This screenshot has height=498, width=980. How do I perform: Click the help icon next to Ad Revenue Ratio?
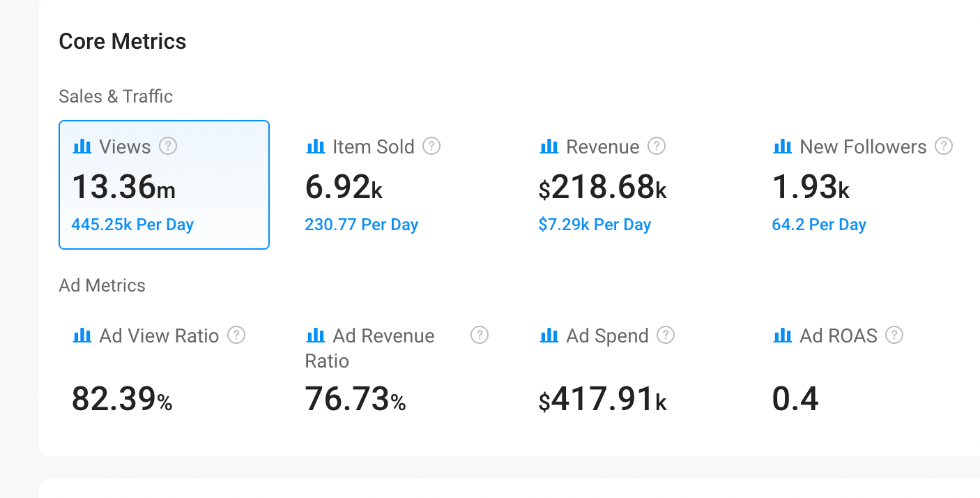480,335
